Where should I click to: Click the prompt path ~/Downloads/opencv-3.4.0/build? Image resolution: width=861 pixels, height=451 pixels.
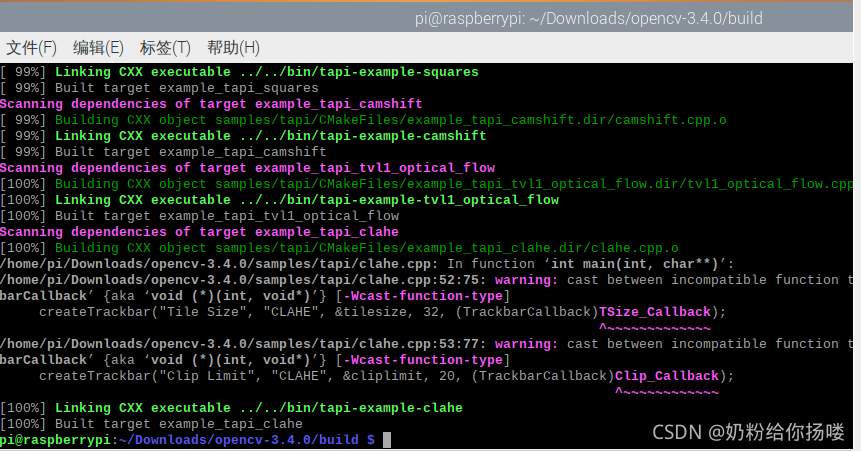238,440
